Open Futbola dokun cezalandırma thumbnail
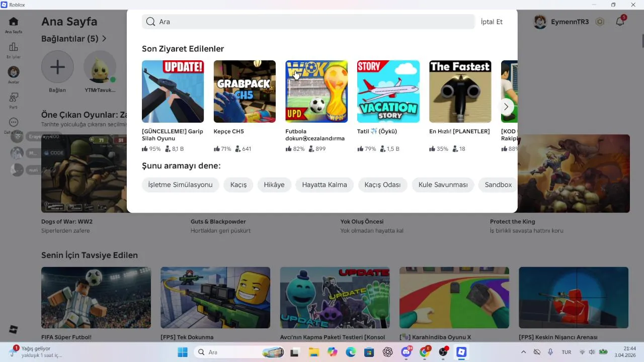The image size is (644, 362). (x=316, y=92)
